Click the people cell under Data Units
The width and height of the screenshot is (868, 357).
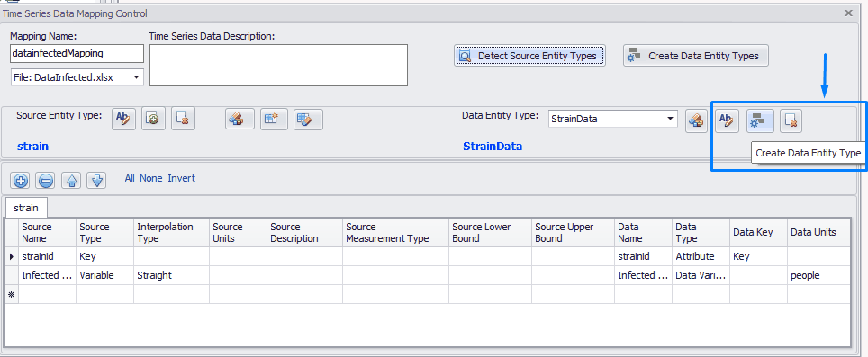tap(818, 275)
